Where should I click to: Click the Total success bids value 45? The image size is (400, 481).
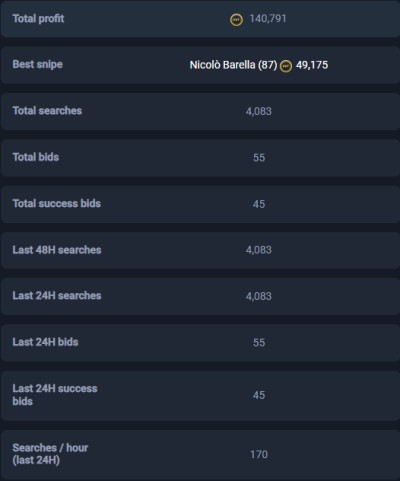click(x=259, y=204)
